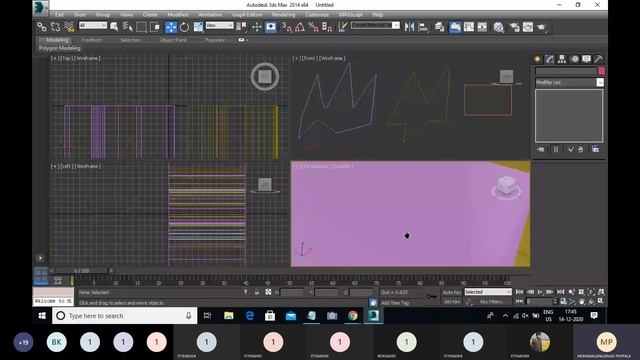Click the Pin Stack button
640x360 pixels.
coord(540,149)
